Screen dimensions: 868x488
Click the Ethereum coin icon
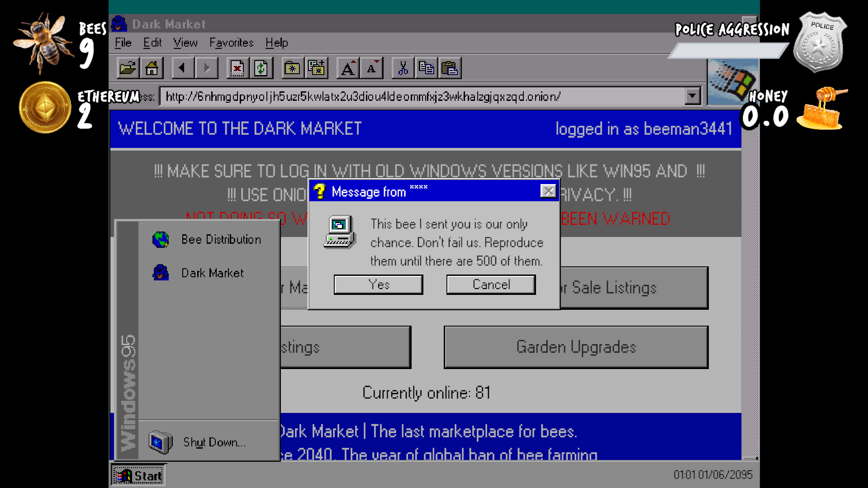[45, 107]
